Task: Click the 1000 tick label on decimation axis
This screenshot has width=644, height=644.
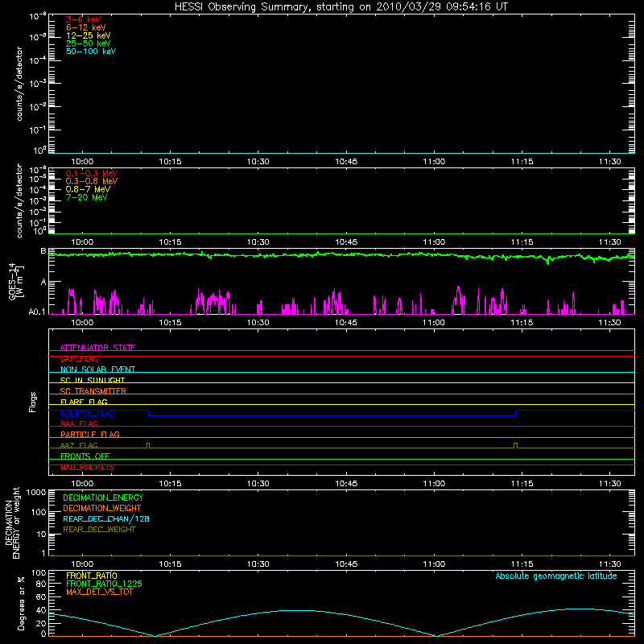Action: [x=36, y=493]
